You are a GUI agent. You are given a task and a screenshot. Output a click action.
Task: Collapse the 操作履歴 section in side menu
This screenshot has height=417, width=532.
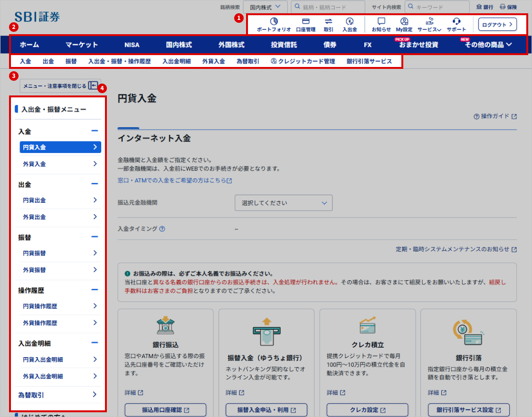pyautogui.click(x=95, y=290)
